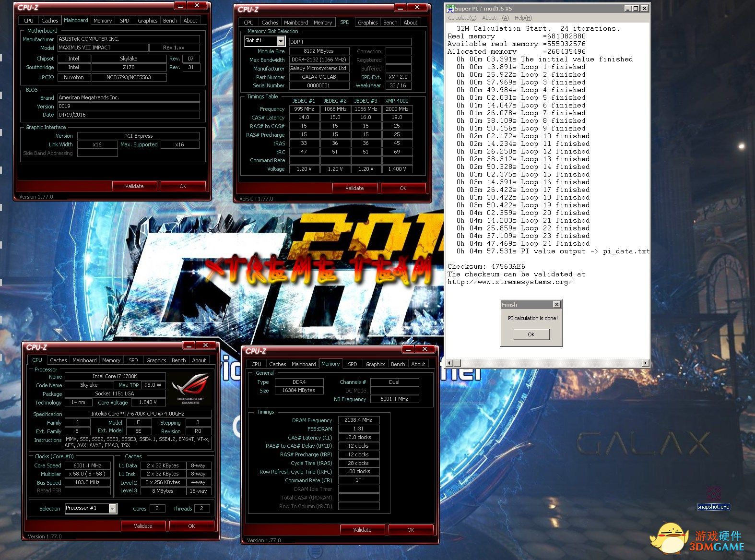
Task: Click Validate in the CPU-Z Memory timings window
Action: [x=362, y=530]
